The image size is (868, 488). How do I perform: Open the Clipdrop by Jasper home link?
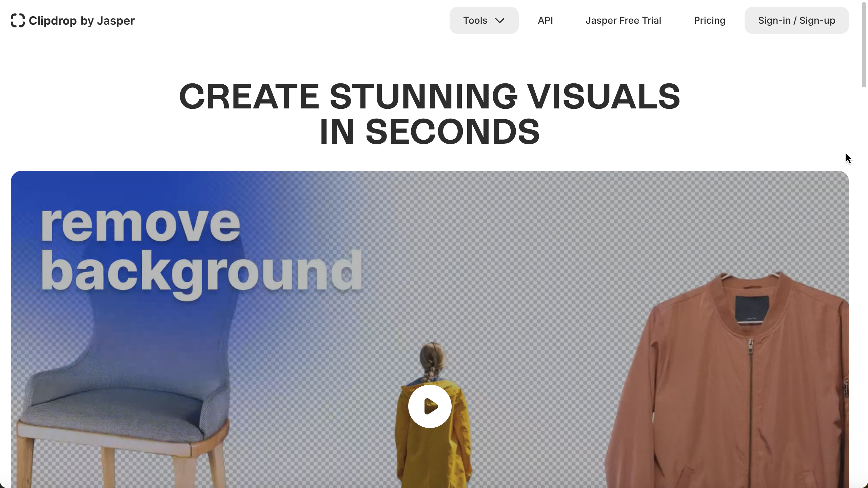(81, 21)
